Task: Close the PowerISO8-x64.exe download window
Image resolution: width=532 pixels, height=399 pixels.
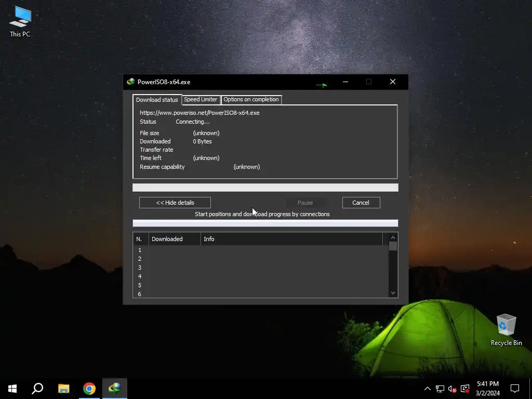Action: [x=393, y=82]
